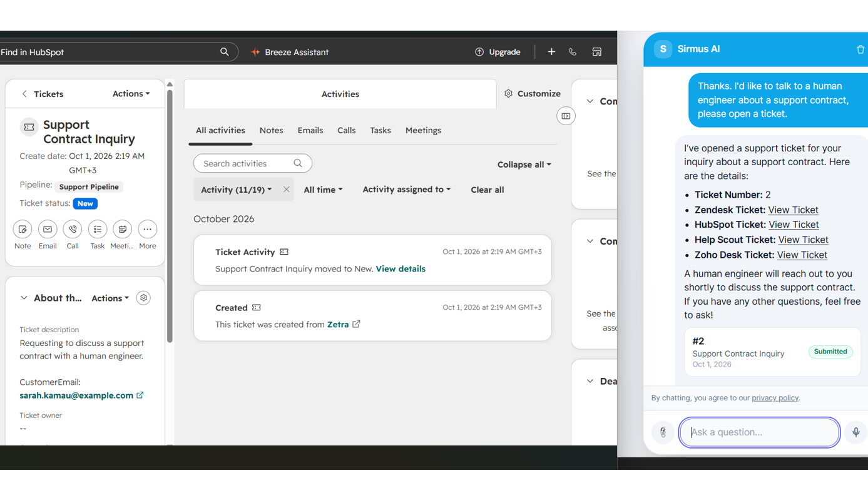This screenshot has height=488, width=868.
Task: Switch to the Notes tab
Action: [x=271, y=130]
